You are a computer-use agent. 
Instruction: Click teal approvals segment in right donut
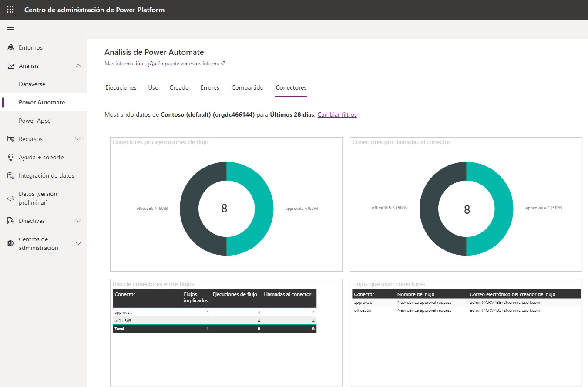click(504, 209)
